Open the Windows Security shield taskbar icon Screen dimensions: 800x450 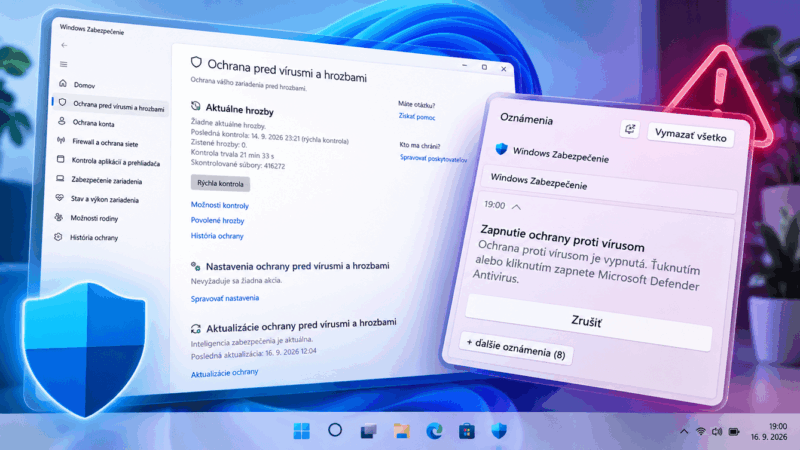pyautogui.click(x=499, y=431)
